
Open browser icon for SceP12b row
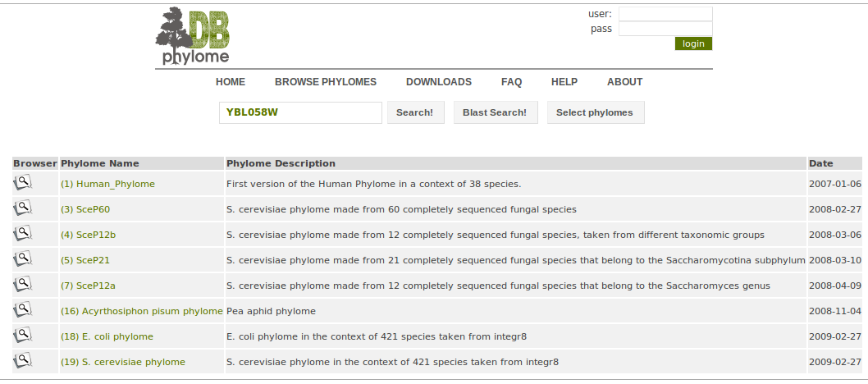23,234
